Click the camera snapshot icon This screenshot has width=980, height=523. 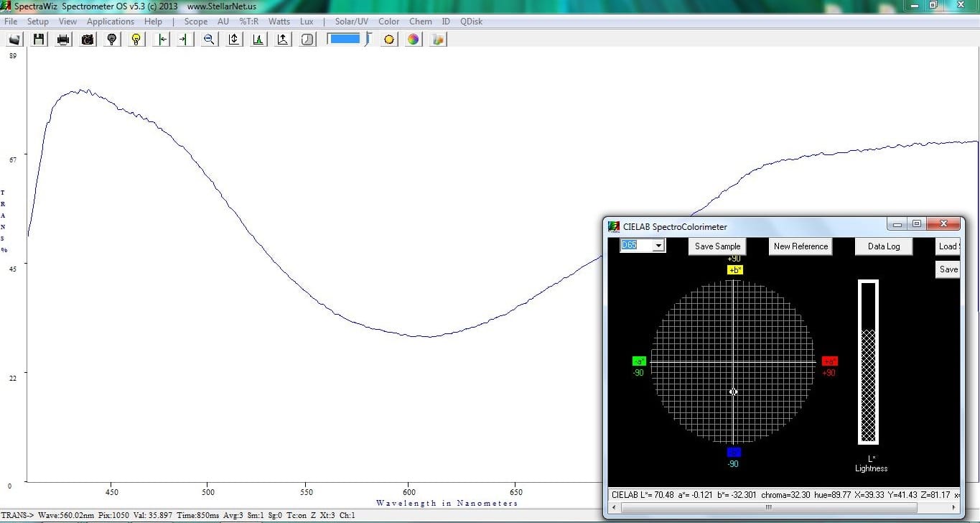(88, 40)
